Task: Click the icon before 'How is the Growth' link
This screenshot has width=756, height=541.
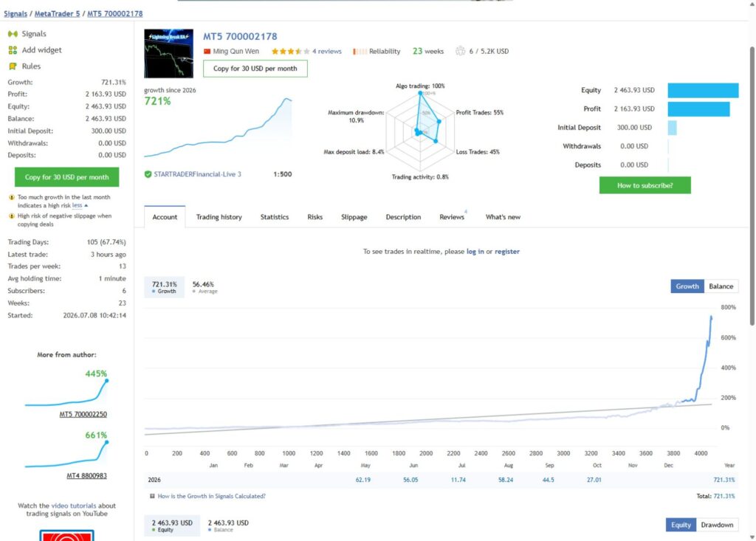Action: (x=152, y=496)
